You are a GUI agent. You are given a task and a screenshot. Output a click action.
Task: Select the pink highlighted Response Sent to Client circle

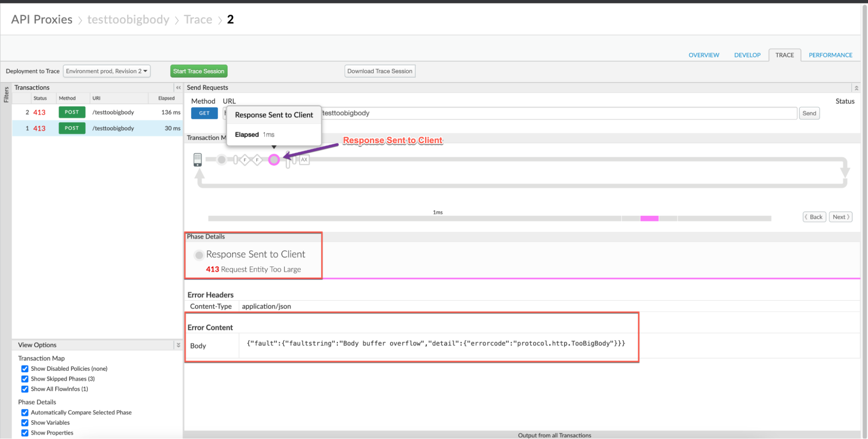(x=274, y=160)
